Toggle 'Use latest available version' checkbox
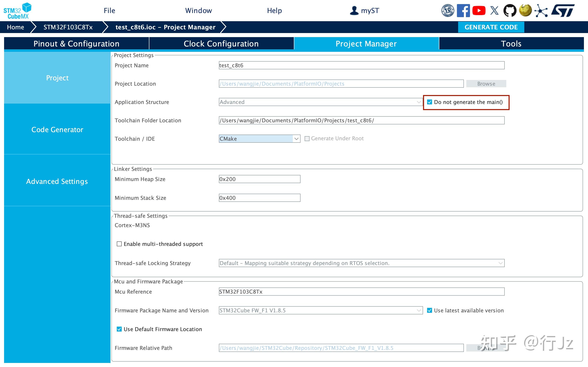 (430, 311)
